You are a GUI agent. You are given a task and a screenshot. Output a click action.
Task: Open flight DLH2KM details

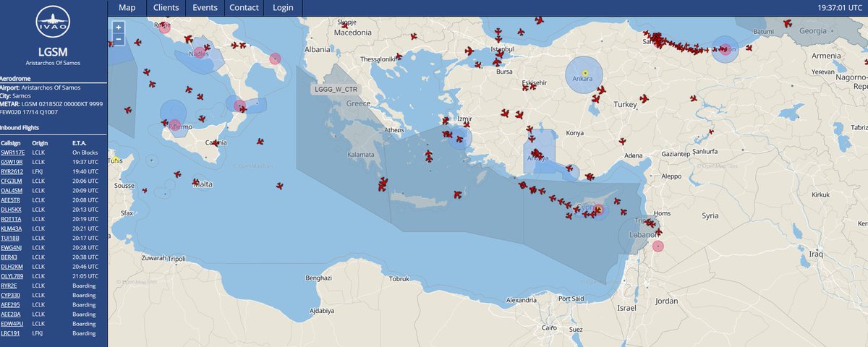(12, 266)
